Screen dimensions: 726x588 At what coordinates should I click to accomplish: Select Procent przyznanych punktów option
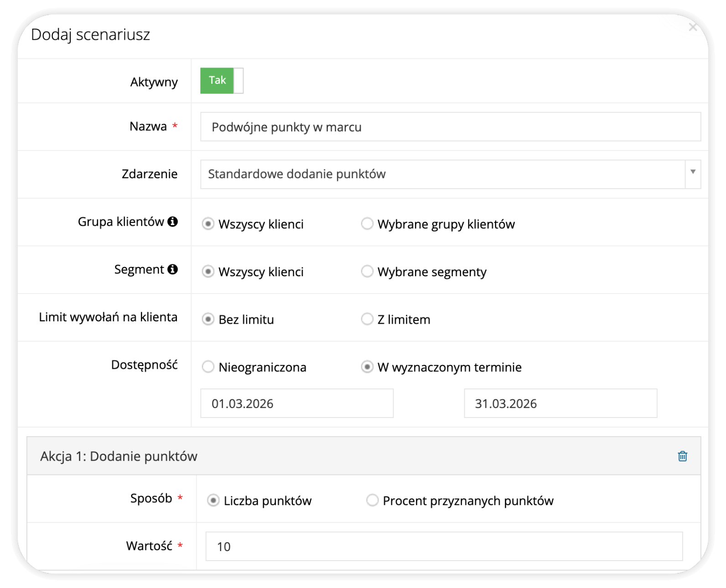point(373,500)
